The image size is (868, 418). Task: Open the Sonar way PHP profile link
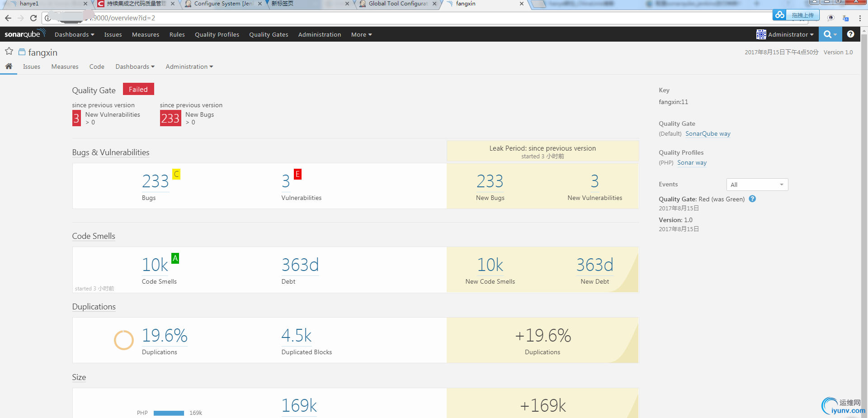click(x=692, y=162)
